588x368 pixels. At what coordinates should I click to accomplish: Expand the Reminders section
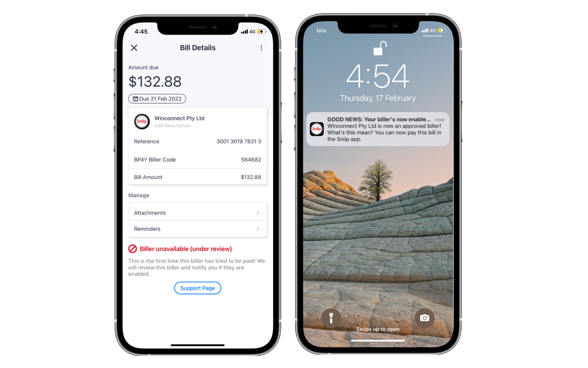tap(197, 229)
